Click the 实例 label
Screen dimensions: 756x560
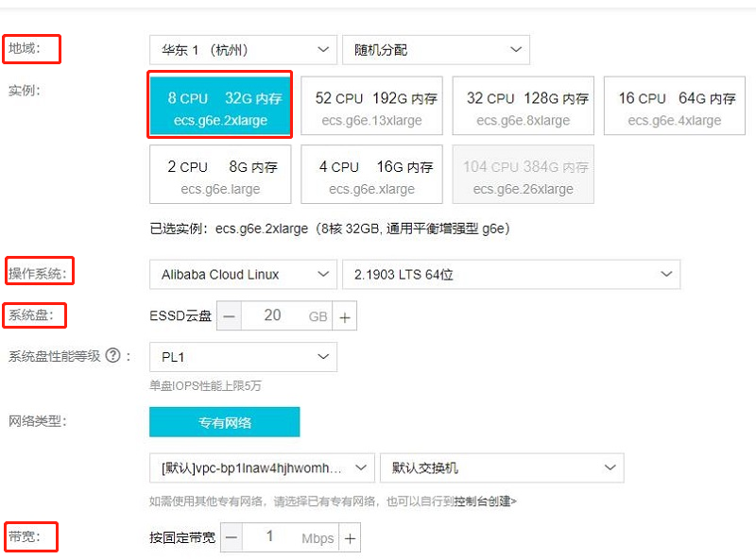[x=25, y=90]
